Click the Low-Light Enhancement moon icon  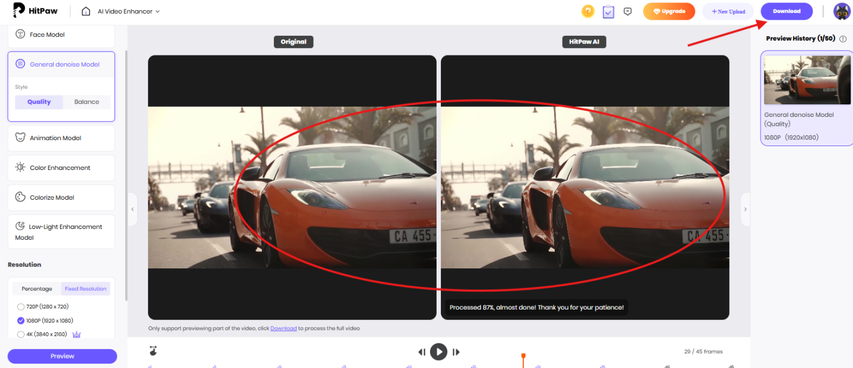point(20,226)
